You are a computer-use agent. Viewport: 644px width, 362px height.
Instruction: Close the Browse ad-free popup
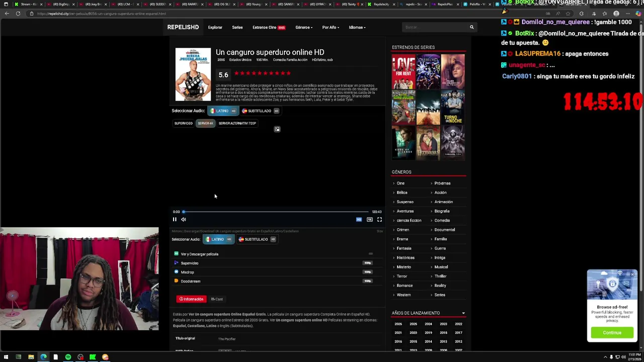coord(633,275)
